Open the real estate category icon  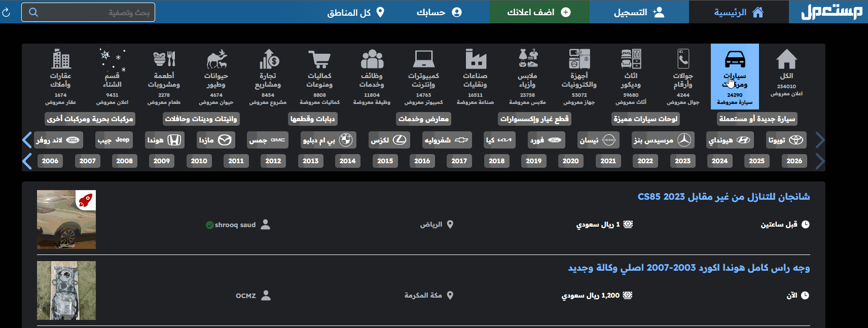click(x=61, y=60)
